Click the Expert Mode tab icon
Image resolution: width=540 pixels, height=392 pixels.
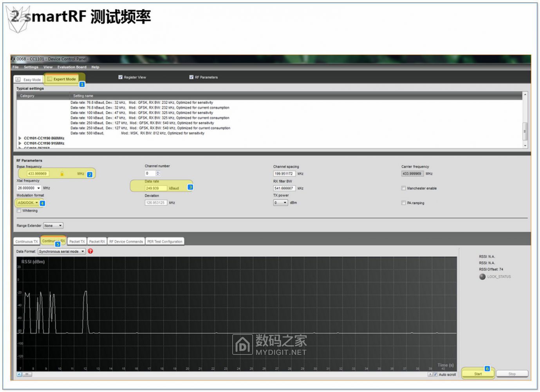pyautogui.click(x=49, y=79)
